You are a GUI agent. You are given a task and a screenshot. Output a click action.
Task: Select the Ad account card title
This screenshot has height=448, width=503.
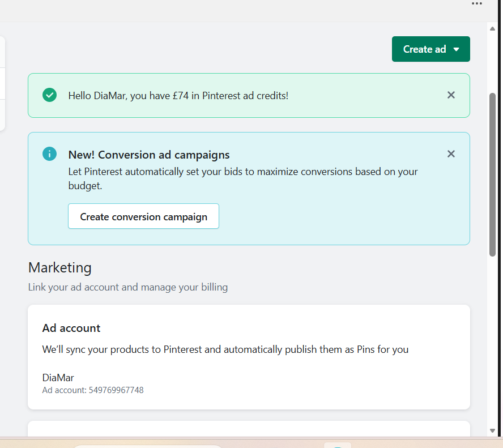71,328
